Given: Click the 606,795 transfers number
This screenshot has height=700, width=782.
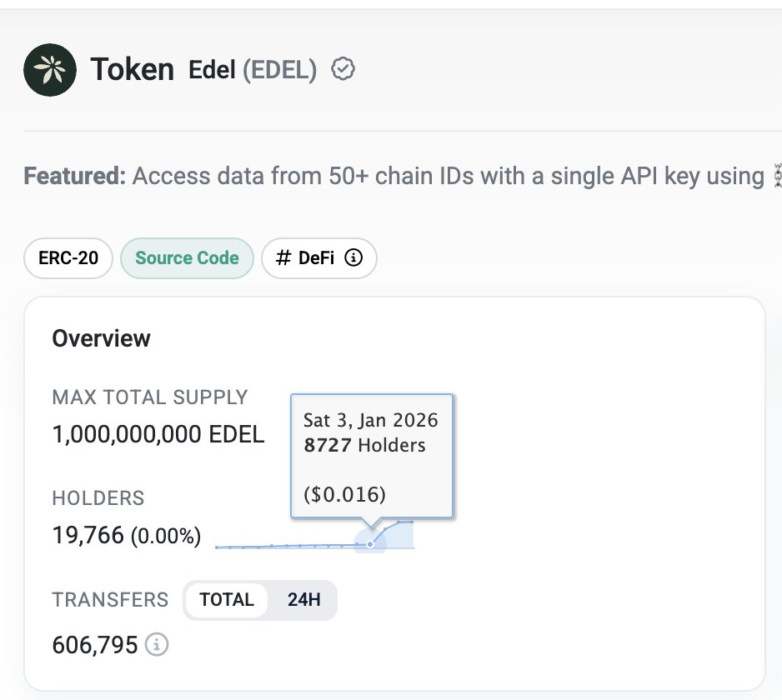Looking at the screenshot, I should tap(95, 644).
